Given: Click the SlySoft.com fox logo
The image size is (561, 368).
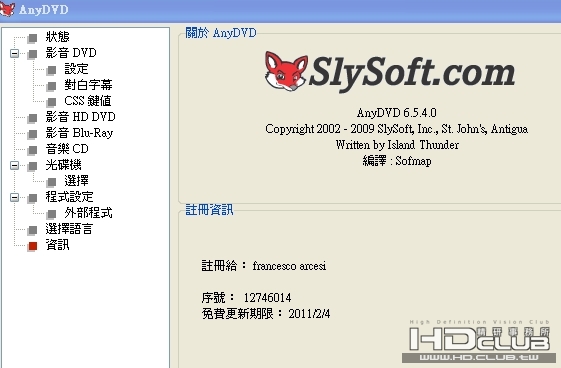Looking at the screenshot, I should (286, 71).
